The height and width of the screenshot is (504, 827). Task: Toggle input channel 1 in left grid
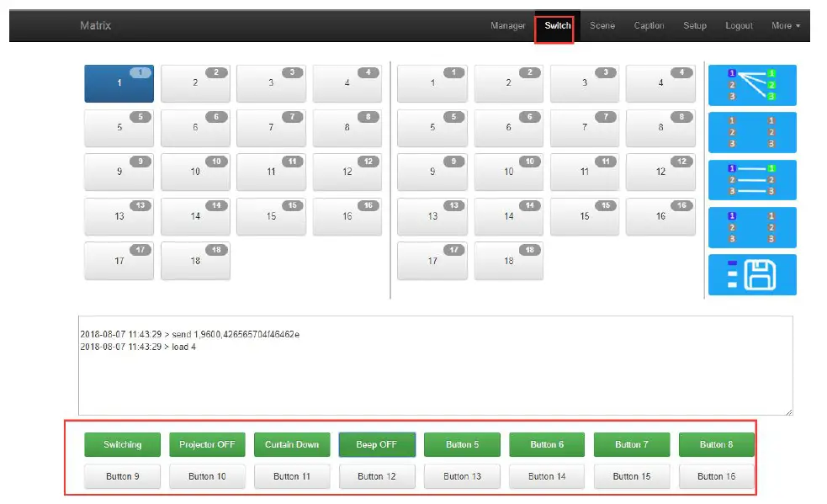point(119,83)
